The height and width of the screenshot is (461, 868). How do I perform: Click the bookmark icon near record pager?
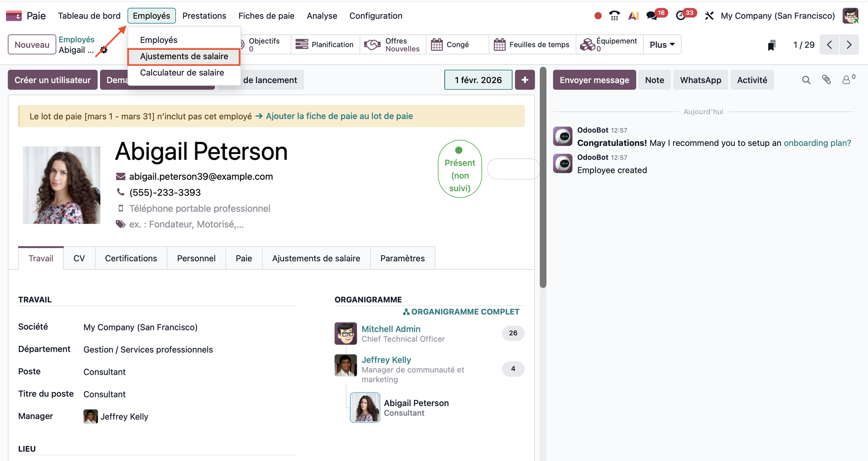(x=772, y=45)
